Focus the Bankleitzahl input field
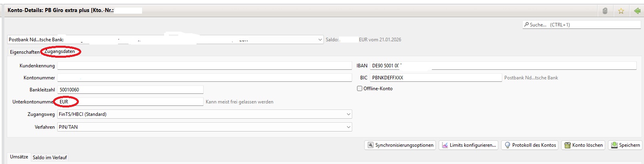The image size is (644, 164). [130, 90]
